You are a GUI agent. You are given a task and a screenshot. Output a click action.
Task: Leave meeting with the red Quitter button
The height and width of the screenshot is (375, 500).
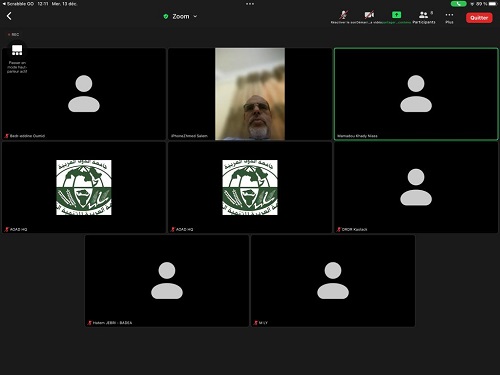point(479,18)
